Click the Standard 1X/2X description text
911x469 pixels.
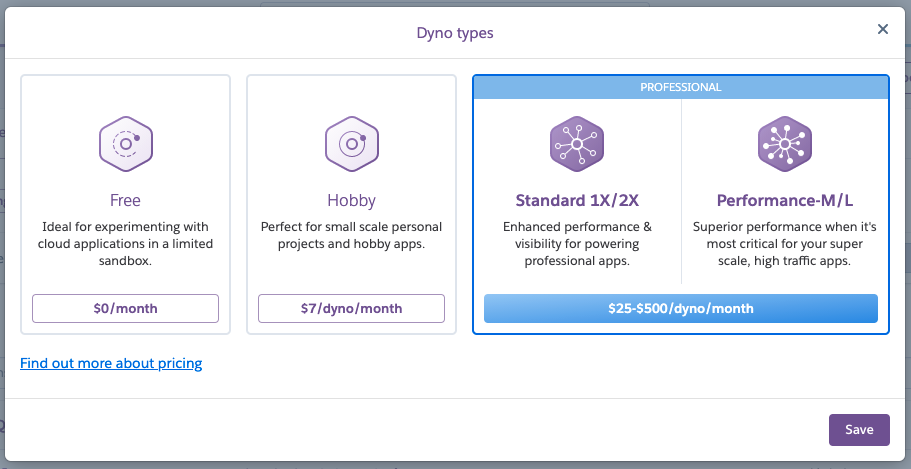pyautogui.click(x=577, y=244)
